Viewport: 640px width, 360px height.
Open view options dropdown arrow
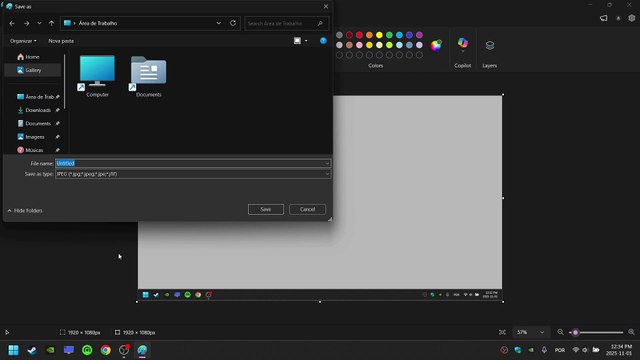point(306,41)
